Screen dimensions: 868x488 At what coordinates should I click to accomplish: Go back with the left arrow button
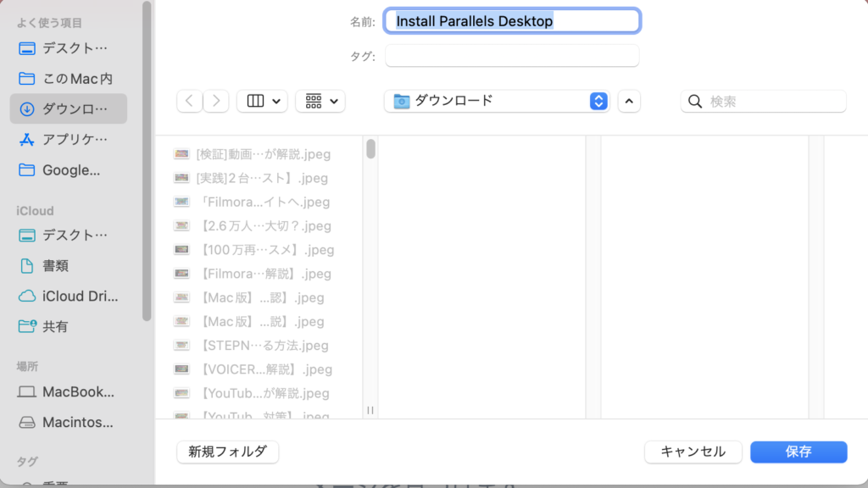[x=189, y=101]
